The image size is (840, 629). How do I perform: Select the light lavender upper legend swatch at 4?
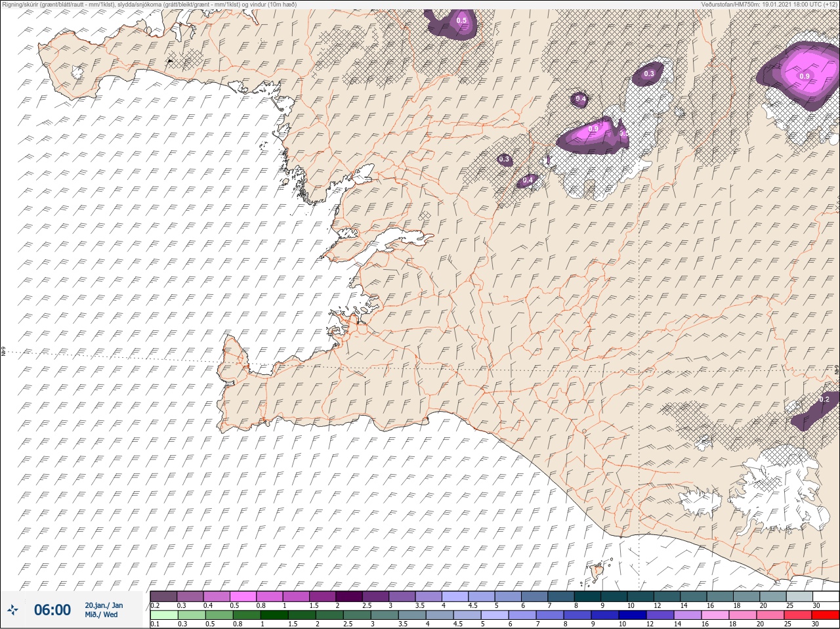(x=456, y=596)
